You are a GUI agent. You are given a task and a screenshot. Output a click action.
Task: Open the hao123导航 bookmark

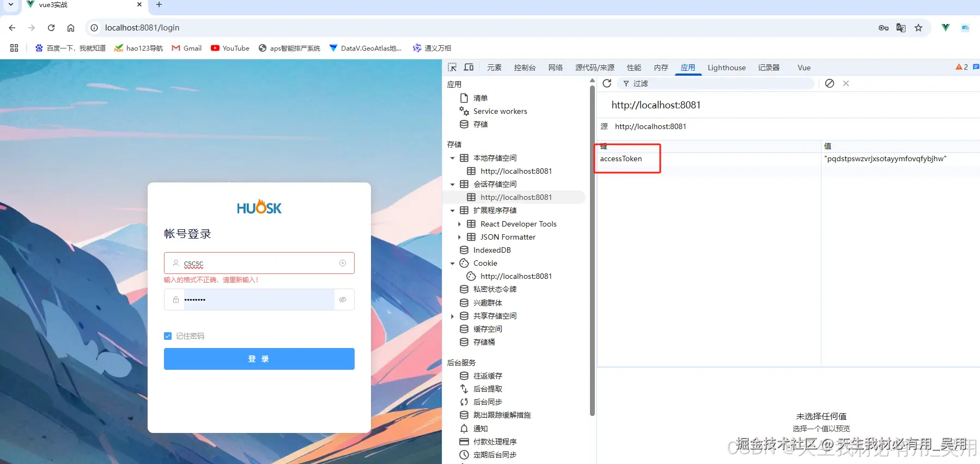coord(138,48)
